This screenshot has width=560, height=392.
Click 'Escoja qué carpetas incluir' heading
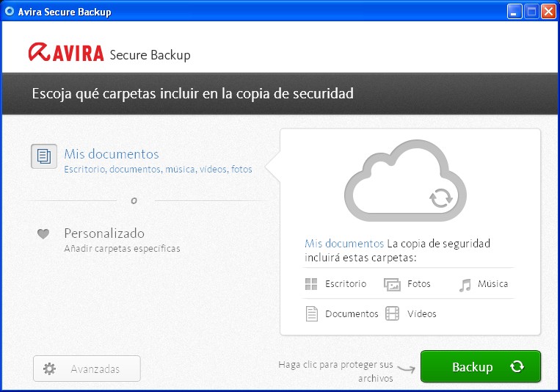193,94
